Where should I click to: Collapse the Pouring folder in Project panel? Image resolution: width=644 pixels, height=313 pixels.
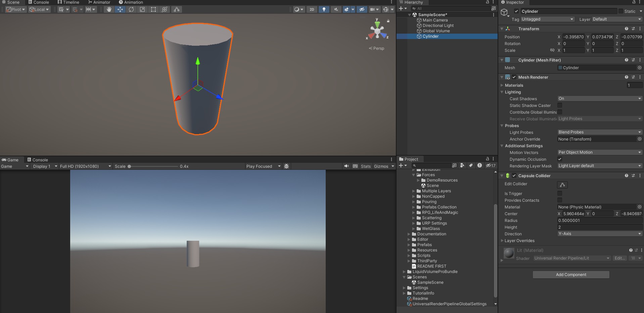pos(413,202)
